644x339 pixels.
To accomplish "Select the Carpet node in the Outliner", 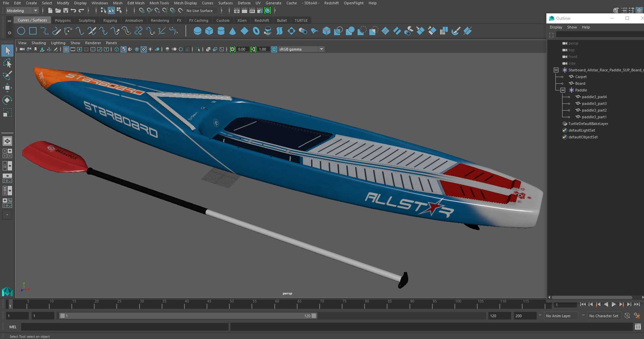I will coord(581,77).
